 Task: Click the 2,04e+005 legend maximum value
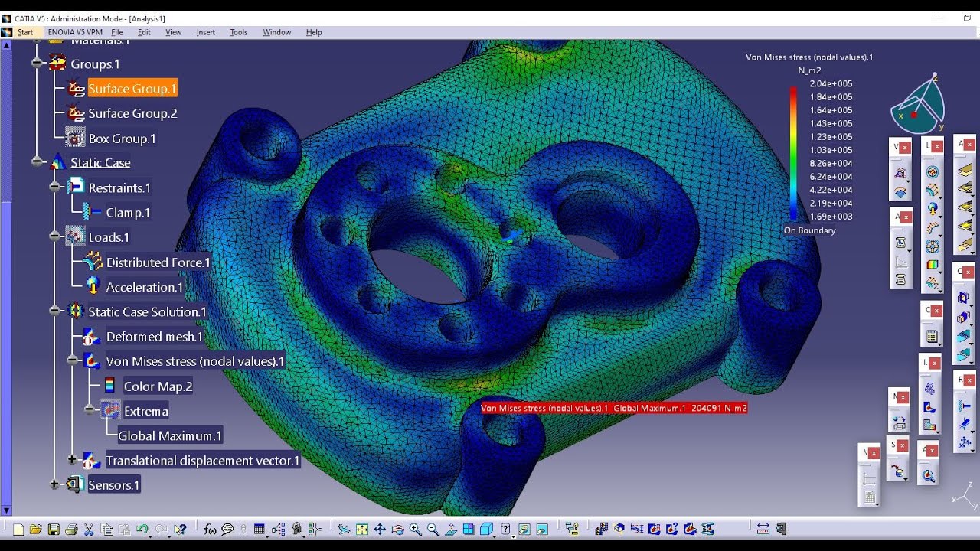831,83
